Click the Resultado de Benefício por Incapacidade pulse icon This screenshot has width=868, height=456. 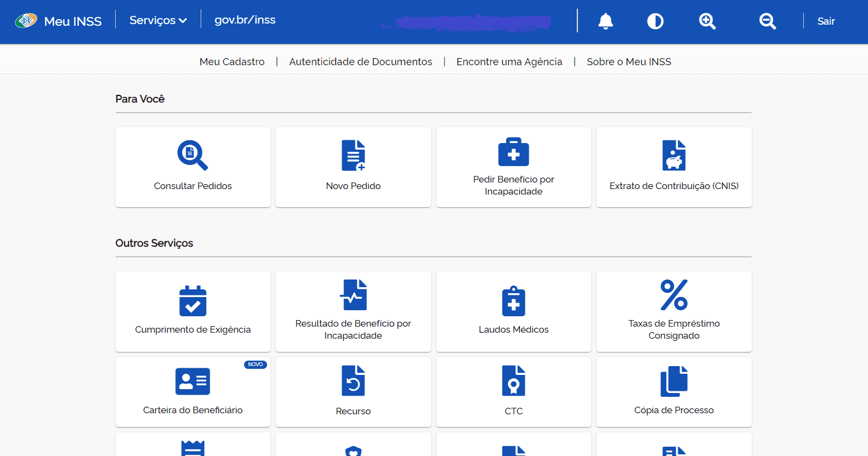pyautogui.click(x=353, y=295)
